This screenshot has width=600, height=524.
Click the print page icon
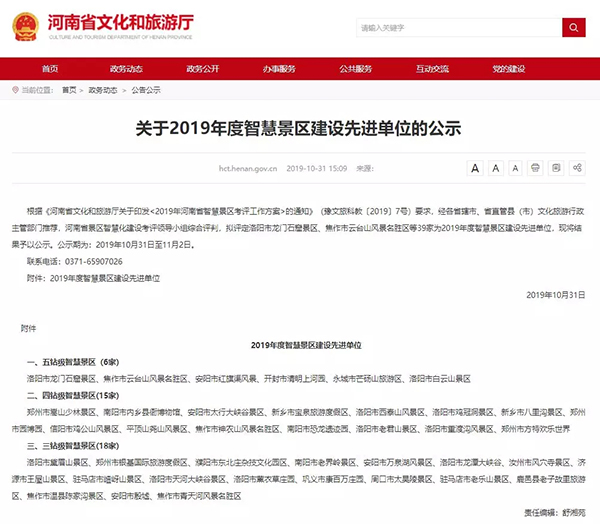pyautogui.click(x=535, y=168)
